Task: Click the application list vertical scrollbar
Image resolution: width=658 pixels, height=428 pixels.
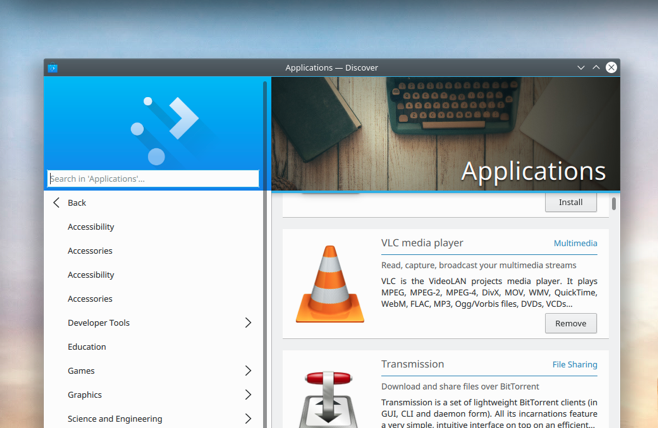Action: click(613, 205)
